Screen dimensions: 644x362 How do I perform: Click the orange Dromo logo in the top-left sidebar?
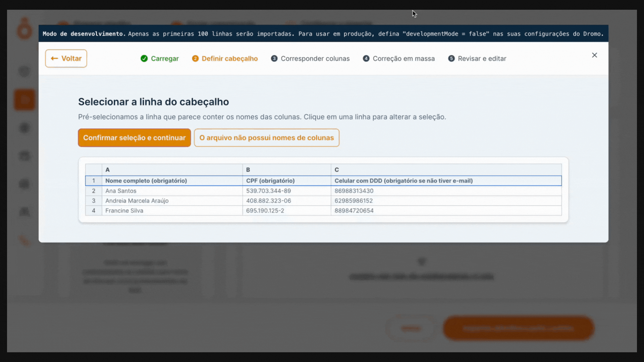(24, 28)
